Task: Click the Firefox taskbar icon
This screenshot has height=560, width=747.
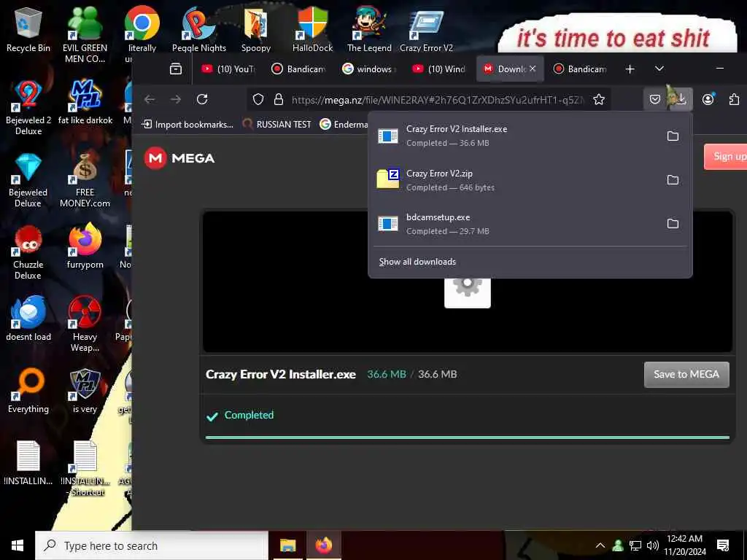Action: point(323,545)
